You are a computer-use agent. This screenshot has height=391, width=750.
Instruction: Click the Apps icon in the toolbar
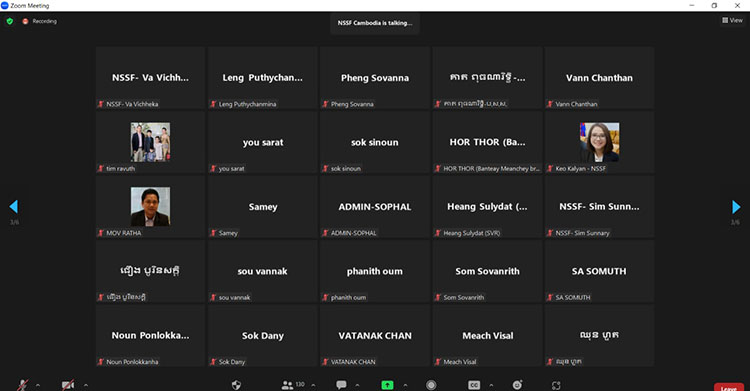(x=556, y=385)
